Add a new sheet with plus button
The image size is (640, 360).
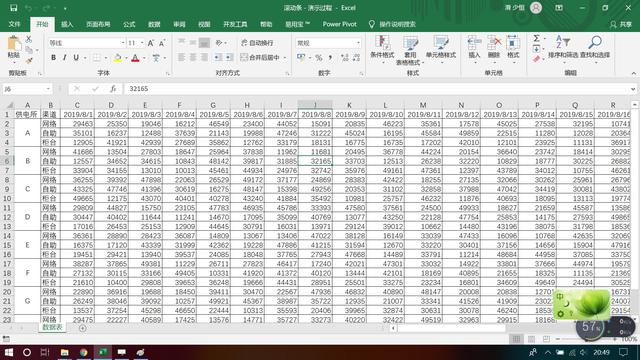[82, 328]
